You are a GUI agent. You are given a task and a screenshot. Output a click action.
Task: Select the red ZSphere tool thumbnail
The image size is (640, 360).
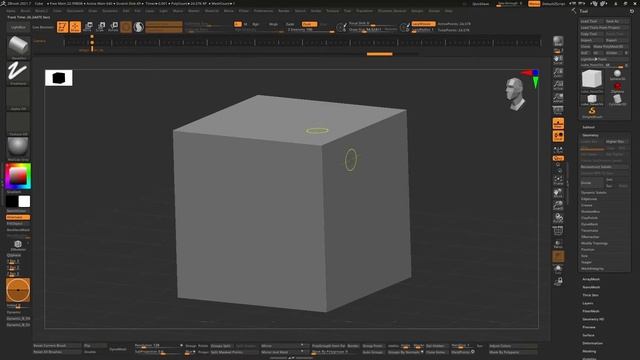tap(617, 87)
